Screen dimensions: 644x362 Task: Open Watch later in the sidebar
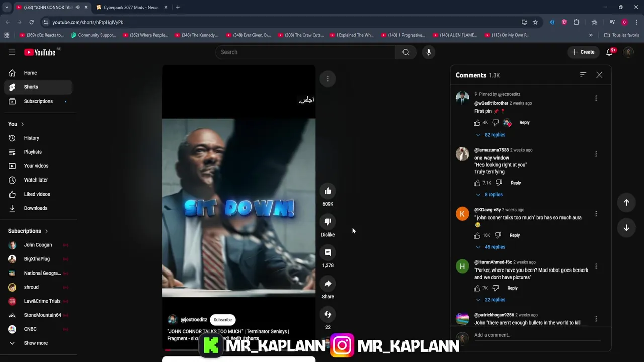click(38, 180)
